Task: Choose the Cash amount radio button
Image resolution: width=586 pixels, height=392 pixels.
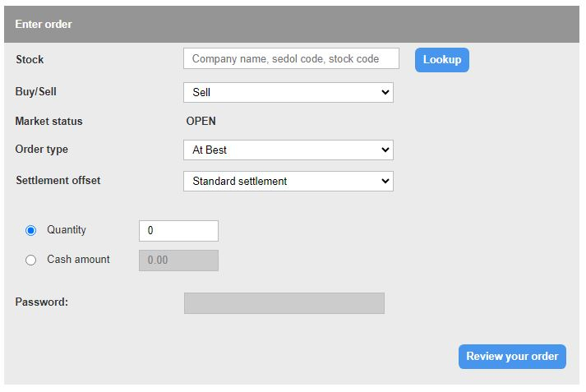Action: (x=31, y=260)
